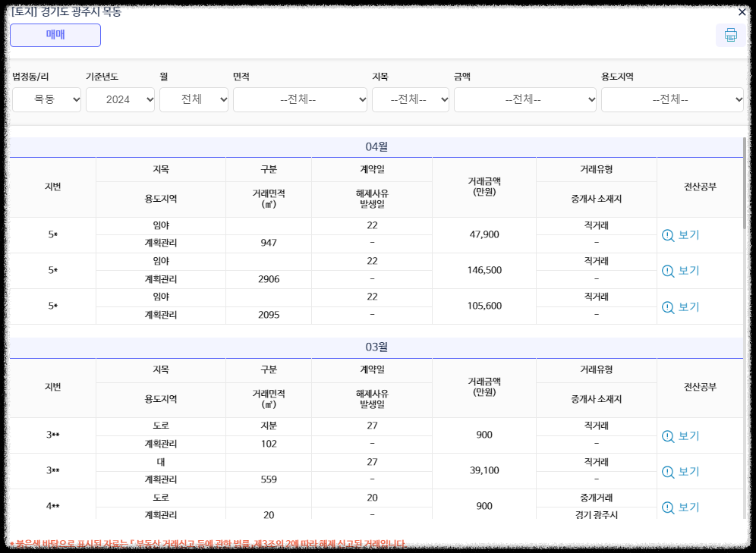
Task: Open the 용도지역 dropdown filter
Action: [x=672, y=99]
